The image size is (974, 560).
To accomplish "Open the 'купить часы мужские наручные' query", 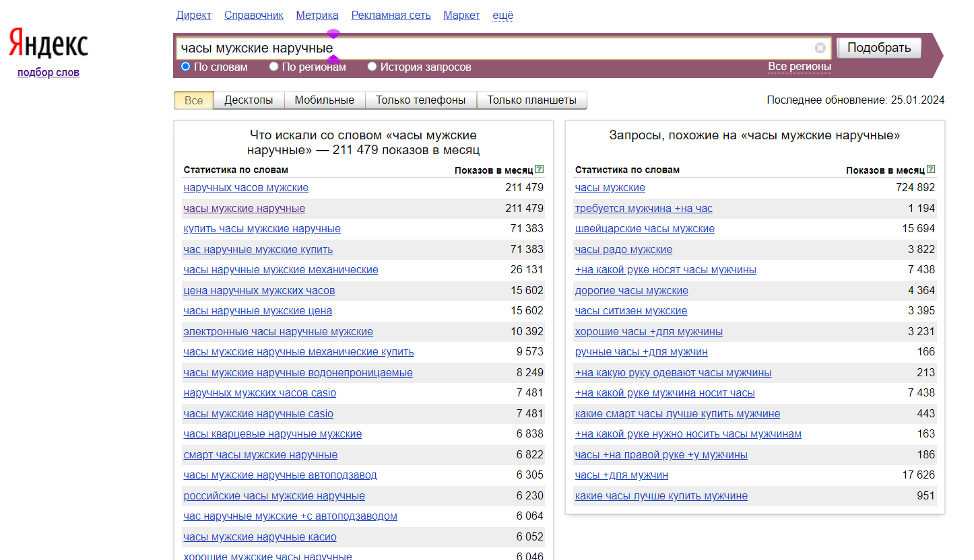I will [262, 229].
